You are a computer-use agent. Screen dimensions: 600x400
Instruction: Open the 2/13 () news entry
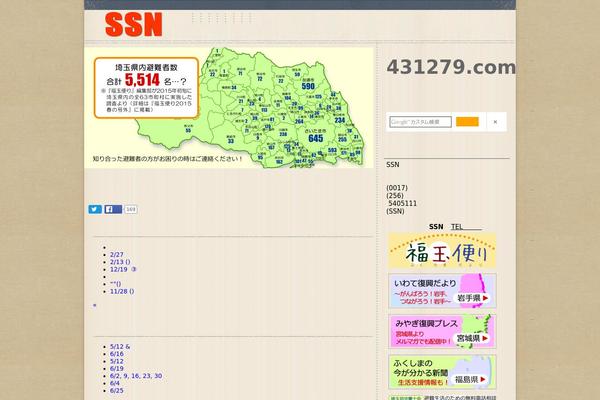pyautogui.click(x=120, y=262)
